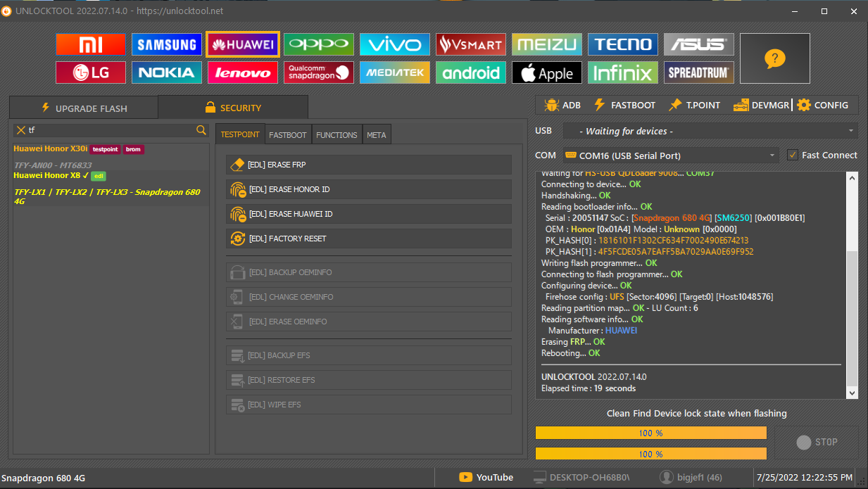Click [EDL] ERASE HUAWEI ID button

pos(369,214)
